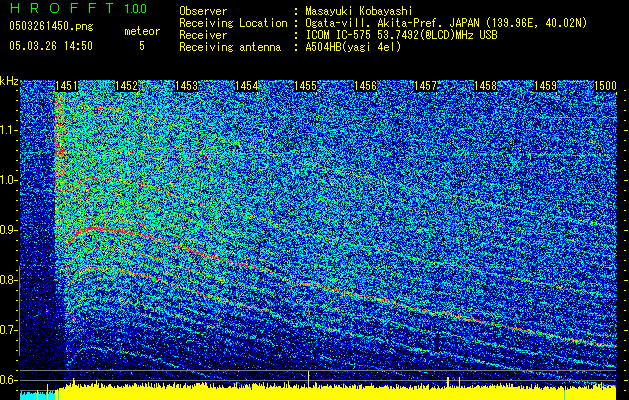Click the 1453 time marker
The width and height of the screenshot is (629, 400).
tap(187, 86)
